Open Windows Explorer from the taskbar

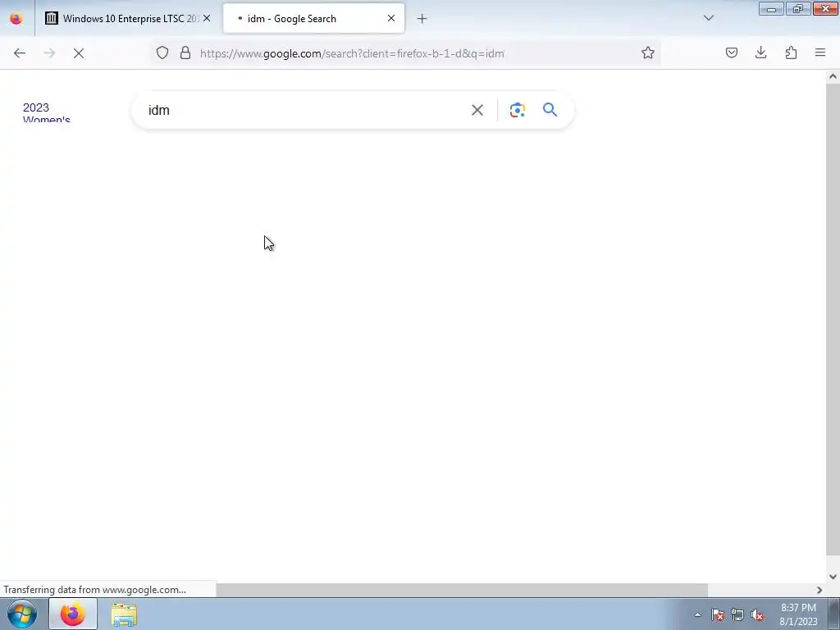point(124,614)
